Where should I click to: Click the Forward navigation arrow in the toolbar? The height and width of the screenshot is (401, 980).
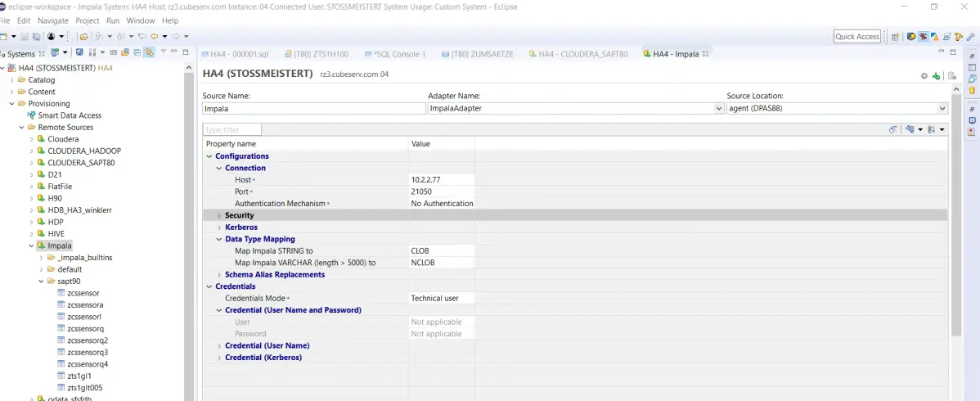coord(176,36)
